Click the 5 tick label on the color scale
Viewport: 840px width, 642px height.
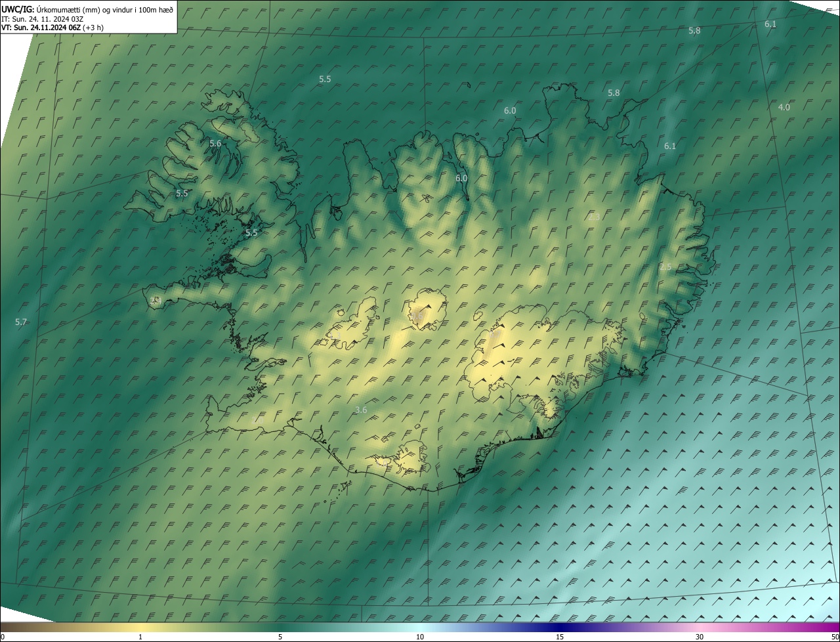coord(280,637)
